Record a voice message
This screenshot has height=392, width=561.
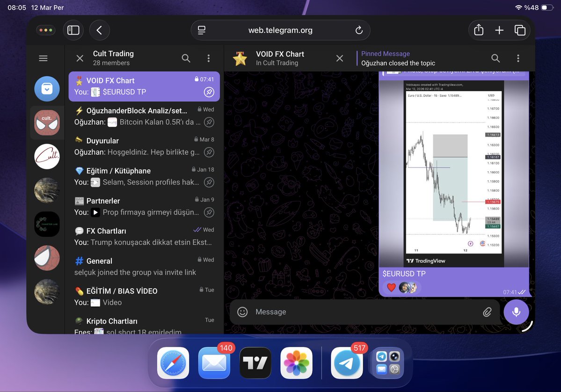tap(516, 312)
